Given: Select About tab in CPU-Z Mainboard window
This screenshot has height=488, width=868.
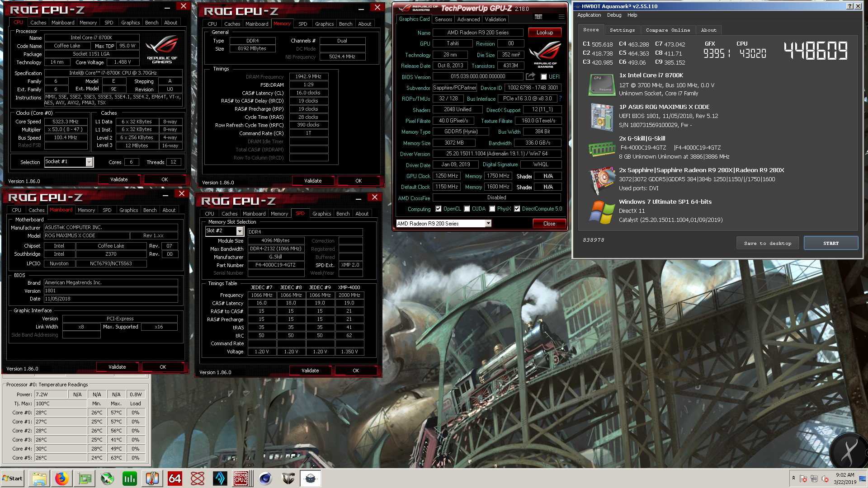Looking at the screenshot, I should coord(169,210).
